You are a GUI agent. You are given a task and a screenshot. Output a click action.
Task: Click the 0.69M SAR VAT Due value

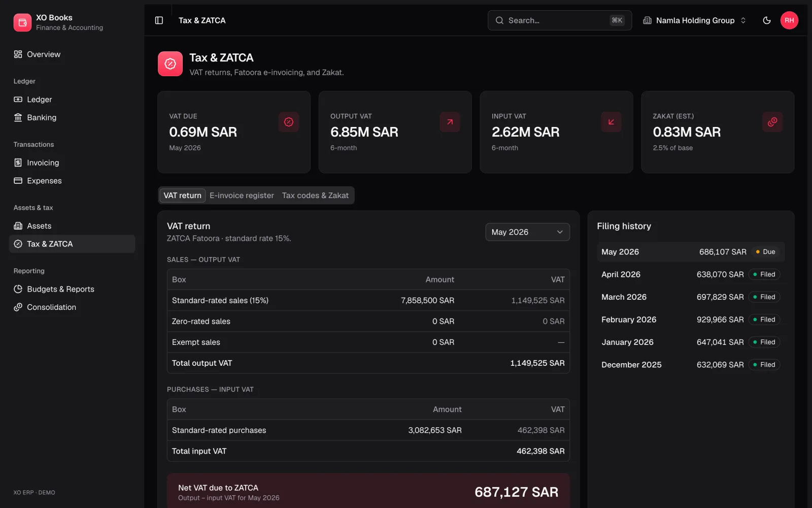pos(203,132)
